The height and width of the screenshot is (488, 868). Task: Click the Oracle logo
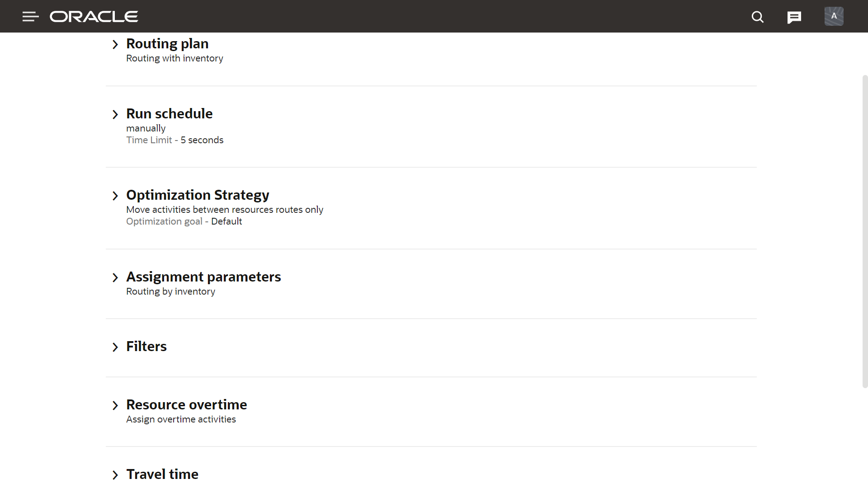(94, 17)
